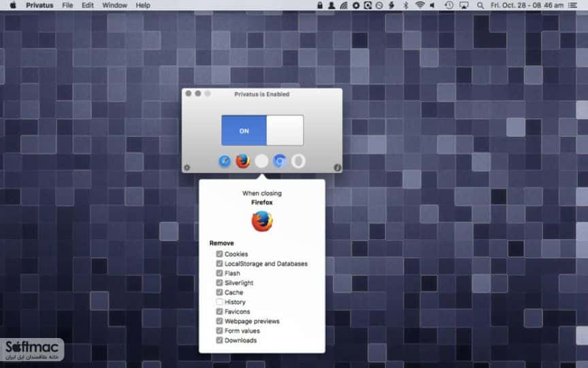Uncheck the Favicons checkbox

pyautogui.click(x=219, y=311)
